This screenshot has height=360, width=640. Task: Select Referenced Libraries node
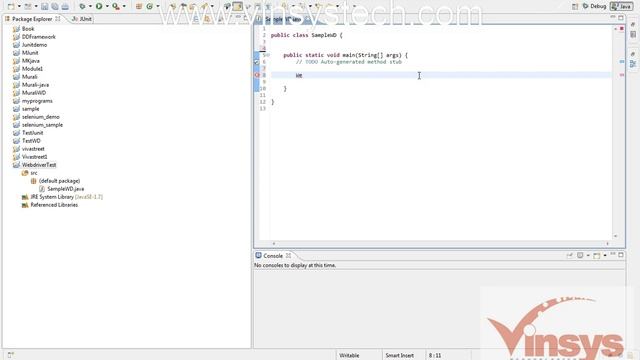pos(54,205)
